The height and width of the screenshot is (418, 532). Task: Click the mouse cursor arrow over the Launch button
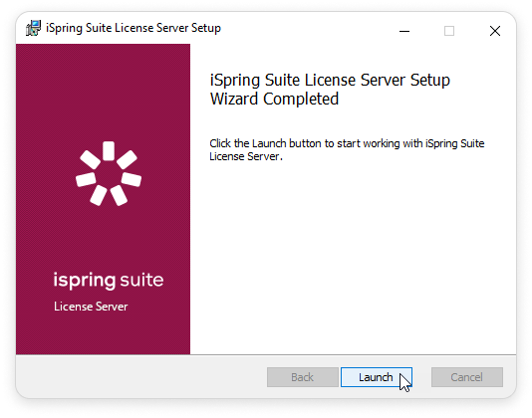[405, 382]
